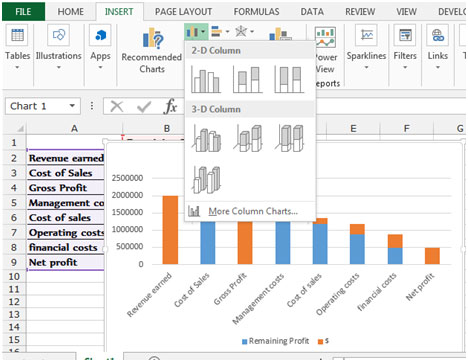This screenshot has height=362, width=468.
Task: Select 2-D 100% Stacked Column chart icon
Action: [289, 79]
